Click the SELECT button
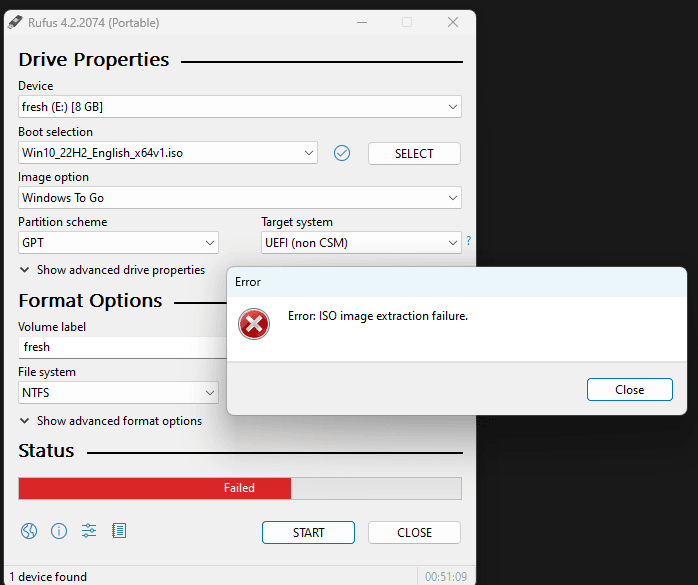Viewport: 698px width, 585px height. pyautogui.click(x=414, y=154)
